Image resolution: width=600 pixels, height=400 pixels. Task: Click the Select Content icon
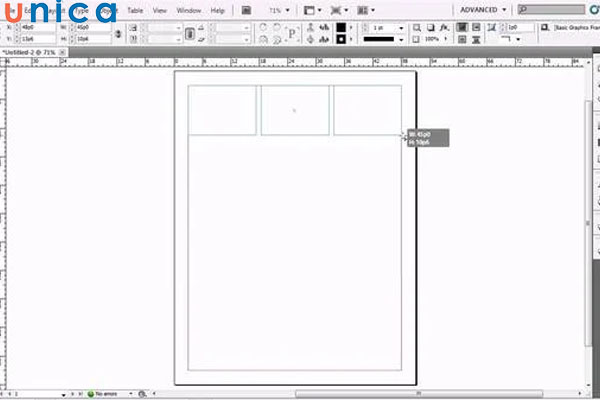pos(310,39)
